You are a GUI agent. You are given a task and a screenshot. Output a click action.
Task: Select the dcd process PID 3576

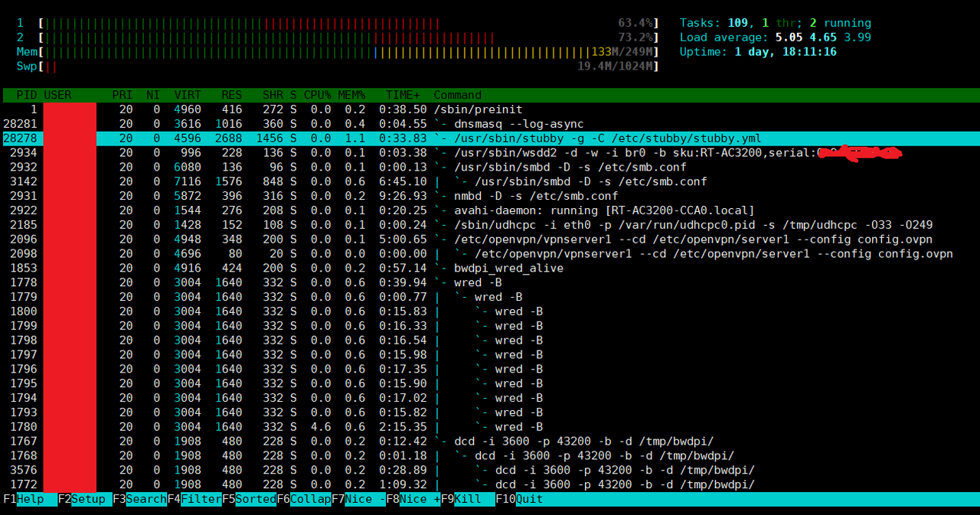click(490, 470)
